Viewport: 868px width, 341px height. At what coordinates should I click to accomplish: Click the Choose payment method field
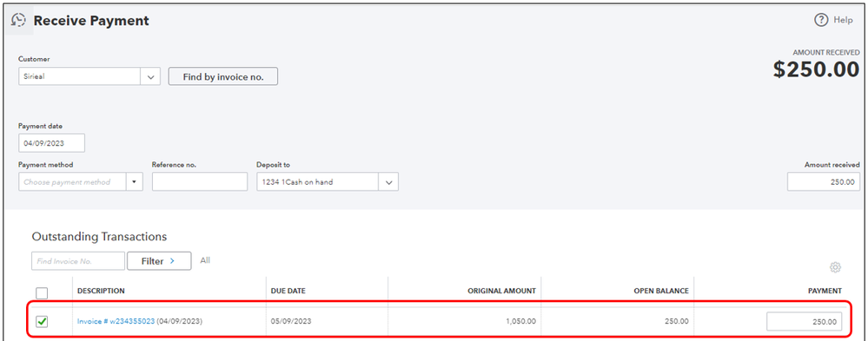click(x=72, y=182)
